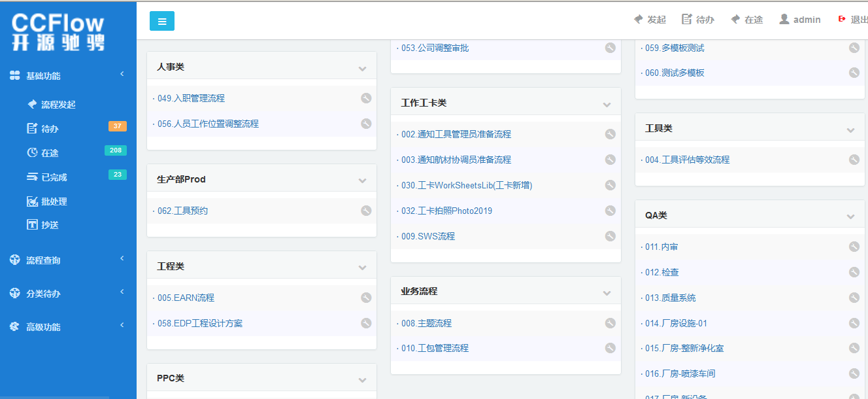The height and width of the screenshot is (399, 868).
Task: Expand the 分类待办 sidebar menu
Action: pos(68,294)
